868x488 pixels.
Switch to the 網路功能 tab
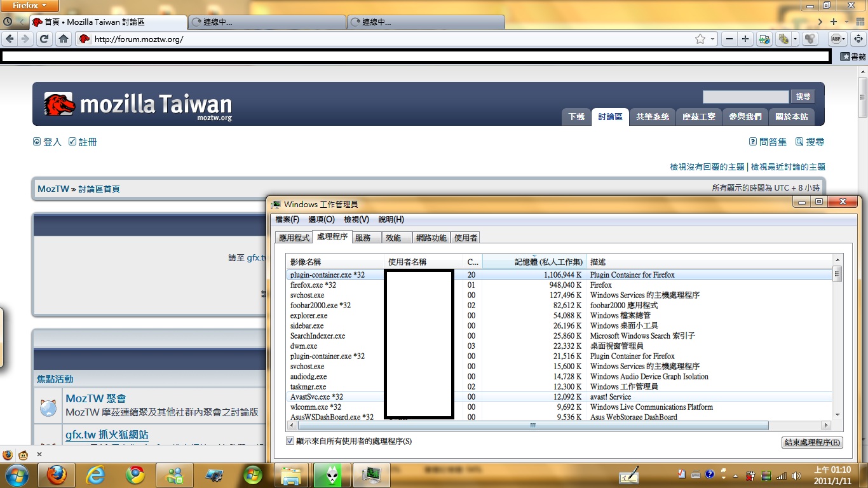click(431, 238)
